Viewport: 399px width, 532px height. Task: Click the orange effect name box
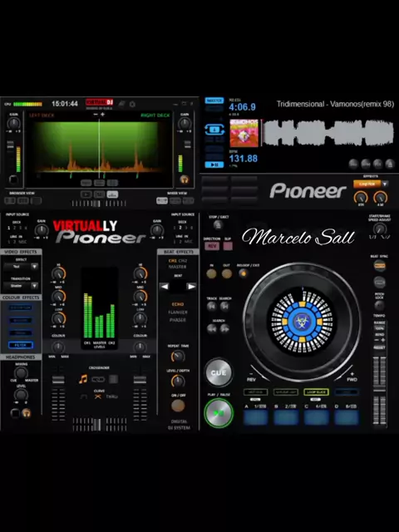[x=367, y=184]
